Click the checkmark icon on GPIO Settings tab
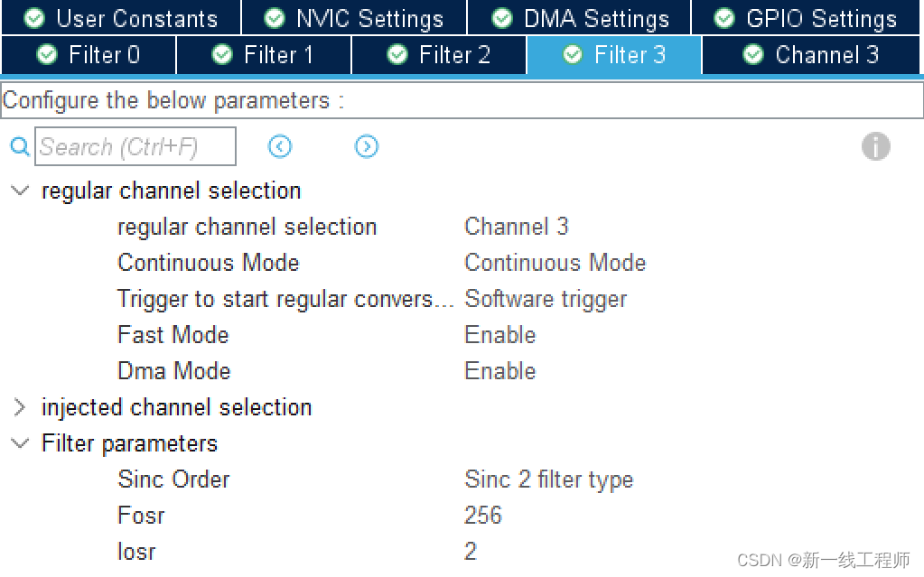The height and width of the screenshot is (577, 924). [723, 17]
